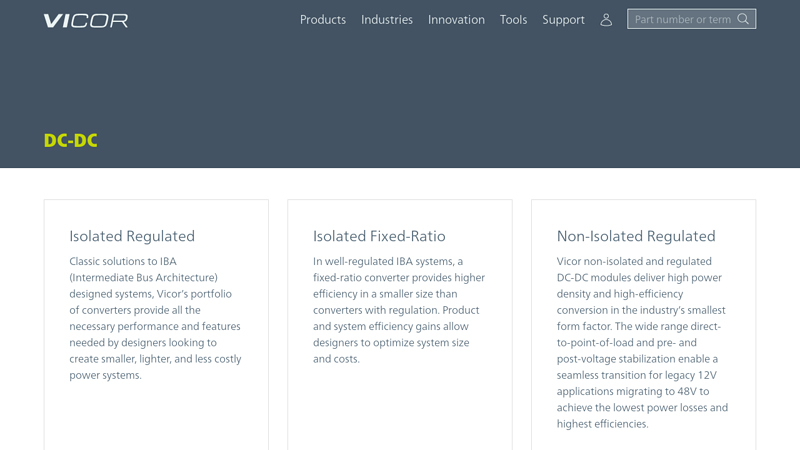Viewport: 800px width, 450px height.
Task: Open the Isolated Regulated heading link
Action: 132,237
